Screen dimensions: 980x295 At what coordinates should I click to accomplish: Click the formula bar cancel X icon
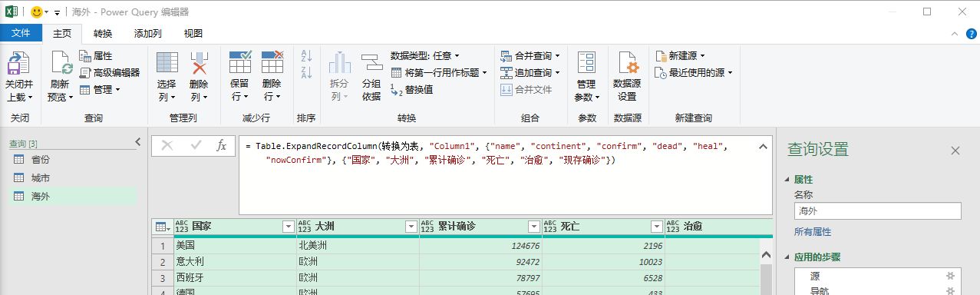click(x=167, y=145)
